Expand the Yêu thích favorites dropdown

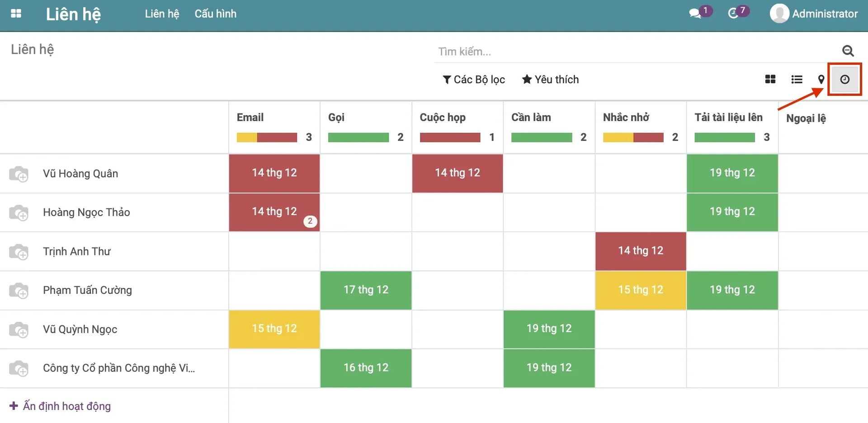(550, 80)
